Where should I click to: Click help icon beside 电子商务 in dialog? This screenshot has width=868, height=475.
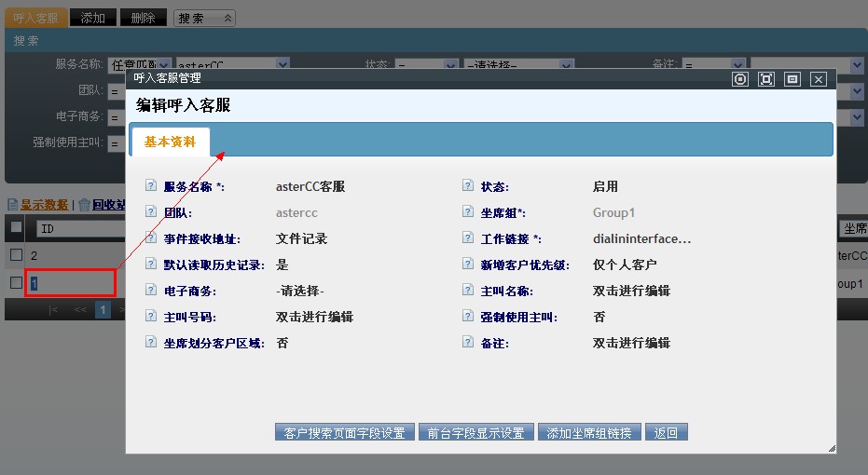coord(151,291)
